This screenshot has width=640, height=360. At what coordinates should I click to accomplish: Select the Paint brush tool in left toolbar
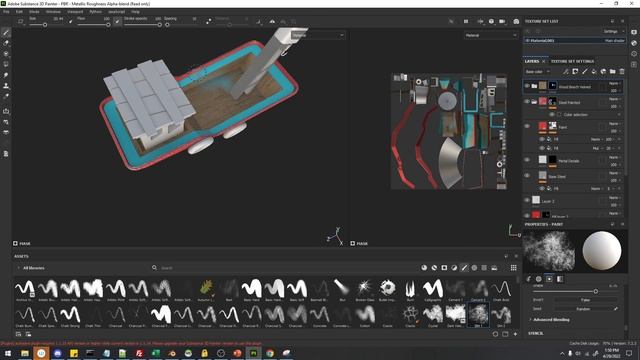coord(6,33)
